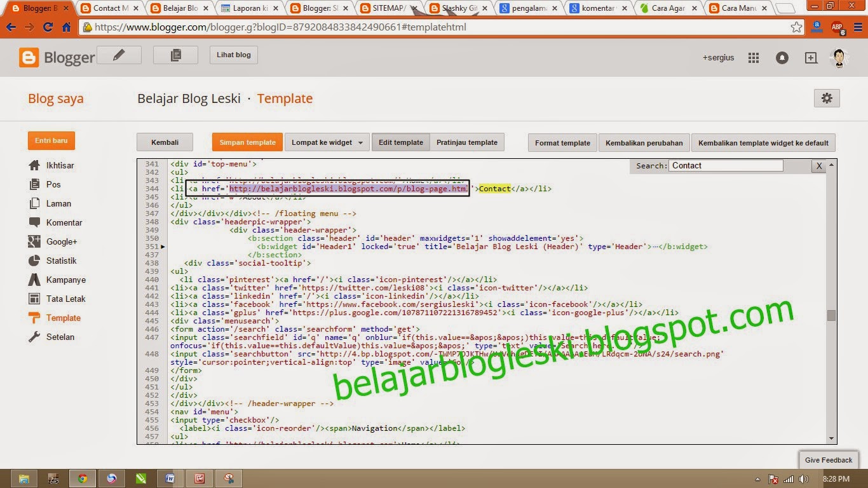
Task: Switch to Pratinjau template mode
Action: point(467,142)
